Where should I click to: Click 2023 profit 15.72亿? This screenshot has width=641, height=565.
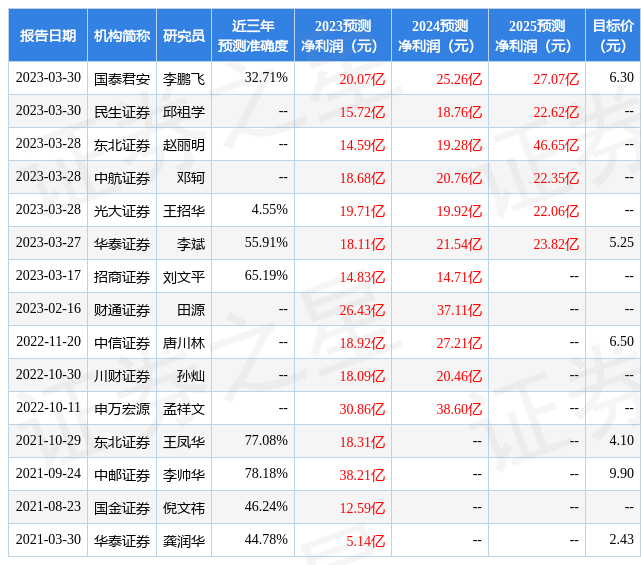(362, 112)
